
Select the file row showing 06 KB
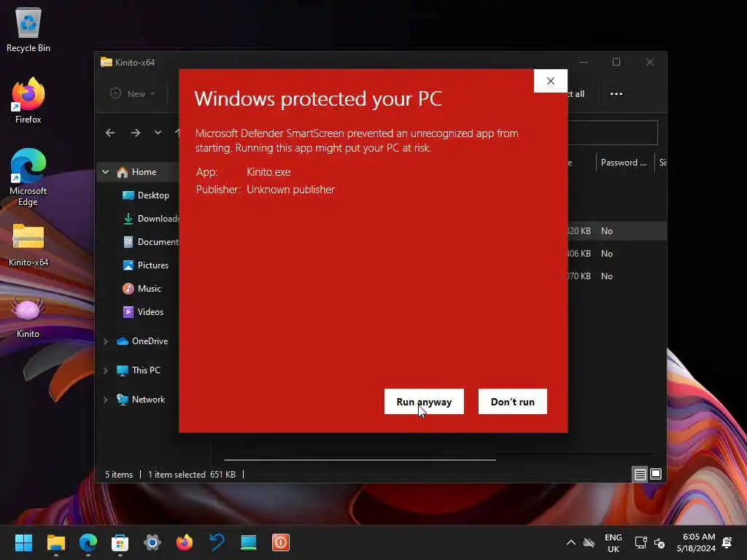click(616, 253)
